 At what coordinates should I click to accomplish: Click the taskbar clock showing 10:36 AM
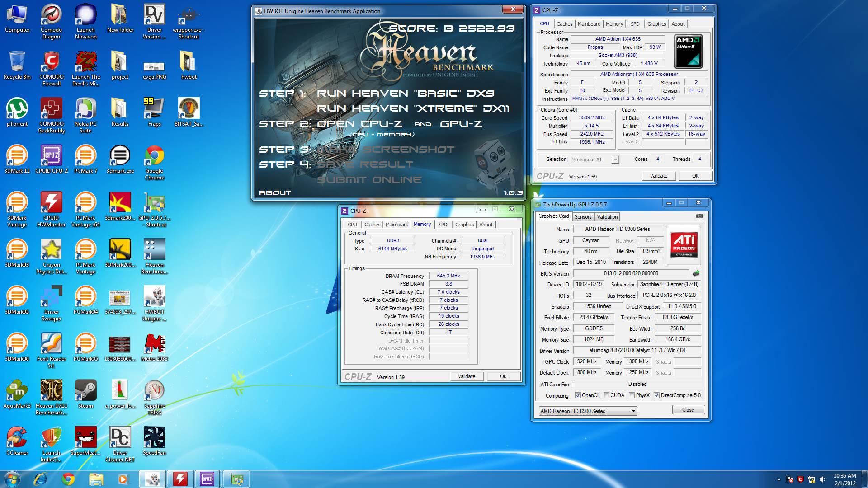[845, 479]
